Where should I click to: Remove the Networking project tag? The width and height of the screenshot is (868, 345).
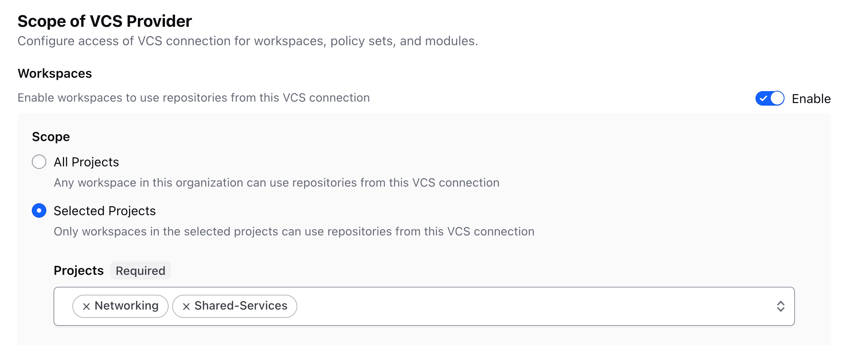point(86,307)
